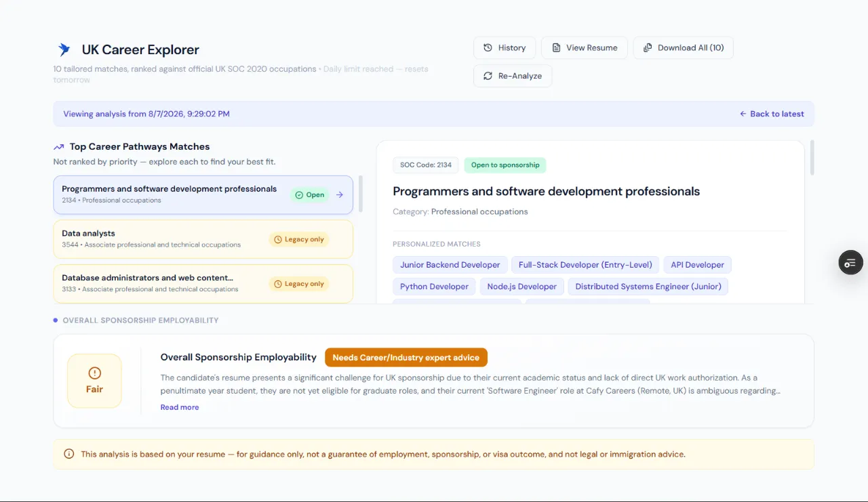
Task: Select the Data analysts pathway
Action: pos(203,239)
